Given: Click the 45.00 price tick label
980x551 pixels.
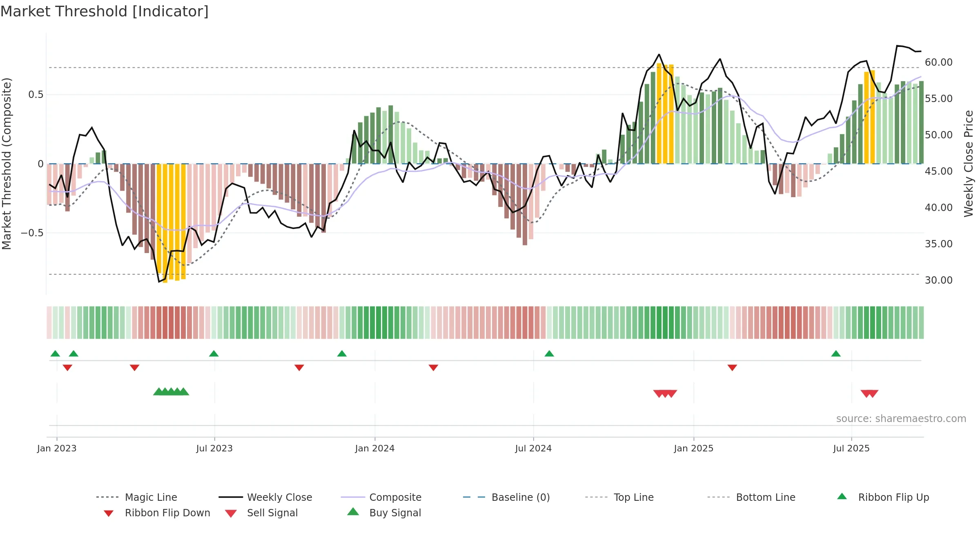Looking at the screenshot, I should click(x=939, y=171).
